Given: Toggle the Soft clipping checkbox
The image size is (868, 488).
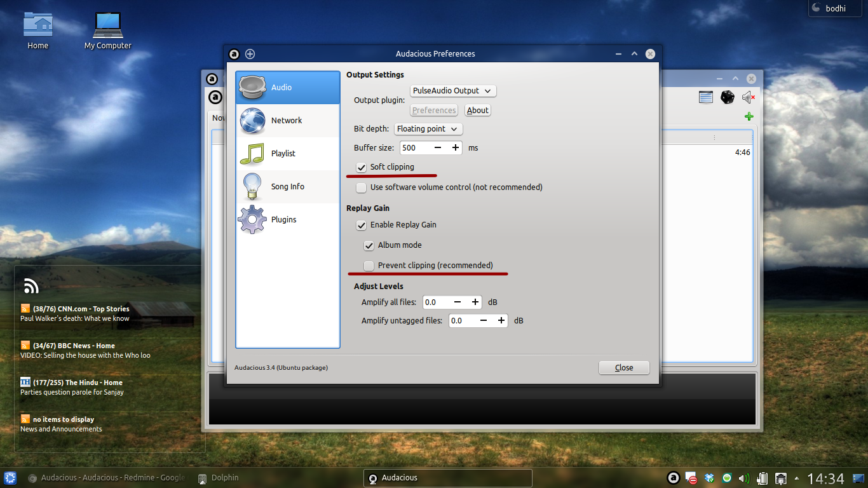Looking at the screenshot, I should (x=362, y=167).
